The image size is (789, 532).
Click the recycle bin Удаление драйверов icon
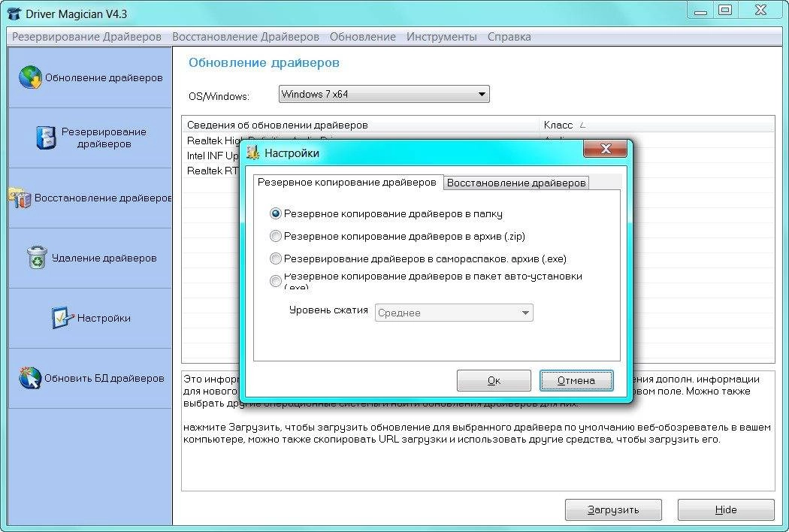point(37,258)
